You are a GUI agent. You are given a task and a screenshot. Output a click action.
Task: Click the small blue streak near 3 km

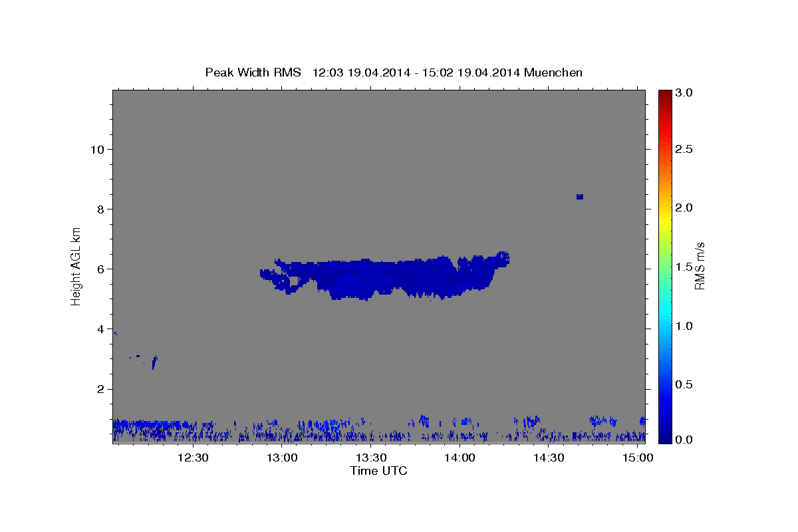click(x=154, y=362)
